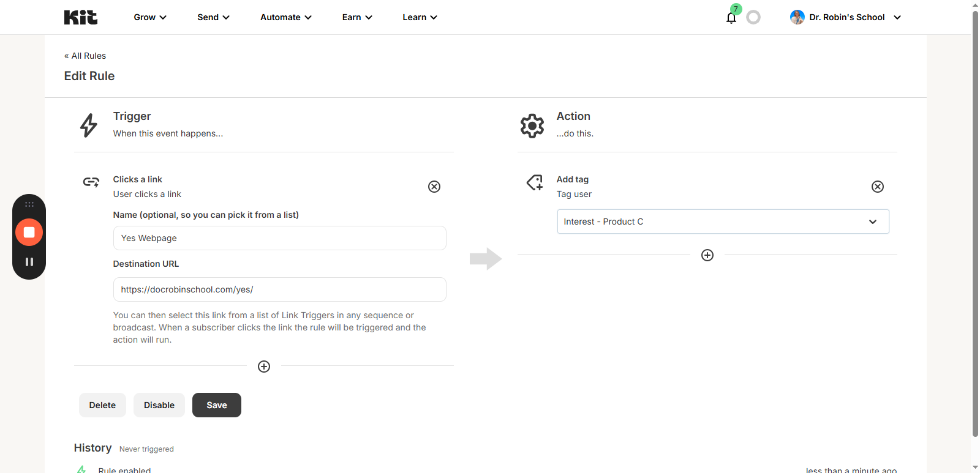Click the circular status indicator near bell
The height and width of the screenshot is (473, 980).
753,18
